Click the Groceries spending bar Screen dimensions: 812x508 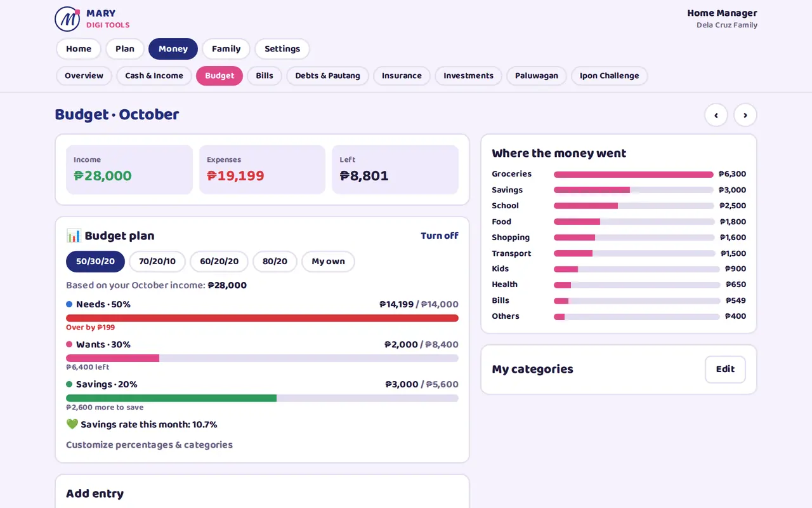634,175
